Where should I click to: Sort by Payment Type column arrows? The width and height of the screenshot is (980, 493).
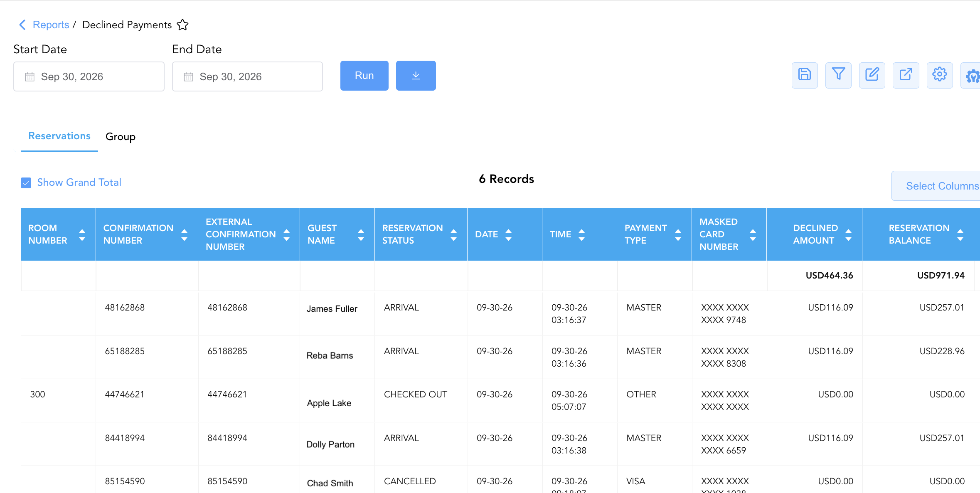[678, 235]
